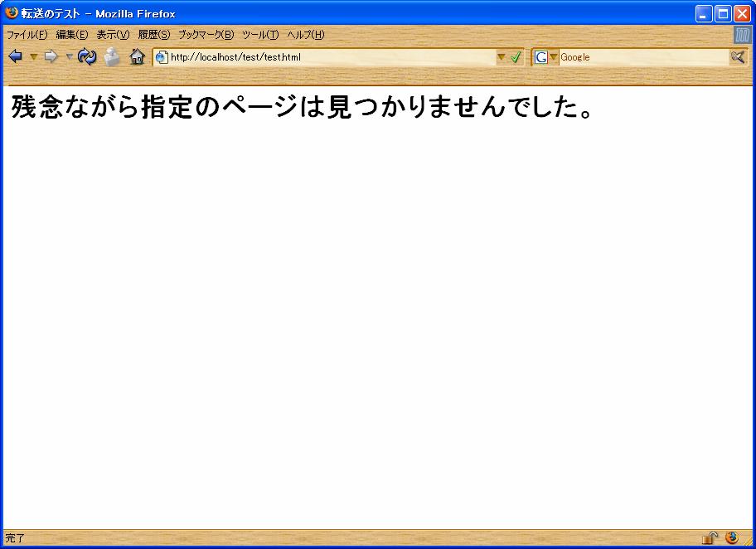Viewport: 756px width, 549px height.
Task: Click the Back arrow button
Action: point(15,56)
